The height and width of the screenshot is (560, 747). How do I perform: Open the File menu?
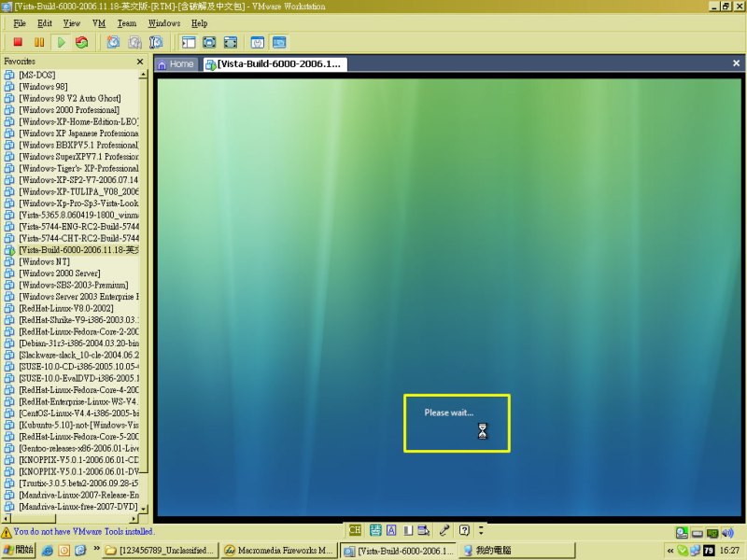coord(20,22)
